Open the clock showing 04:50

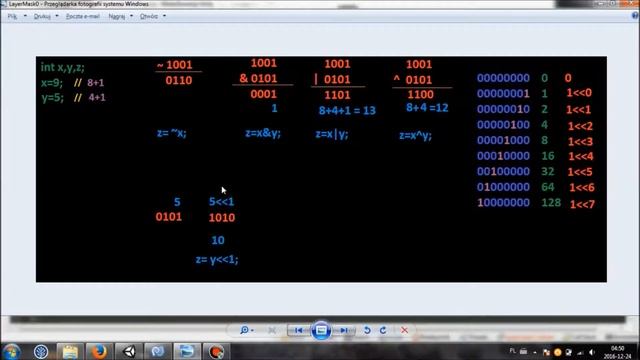click(x=617, y=352)
